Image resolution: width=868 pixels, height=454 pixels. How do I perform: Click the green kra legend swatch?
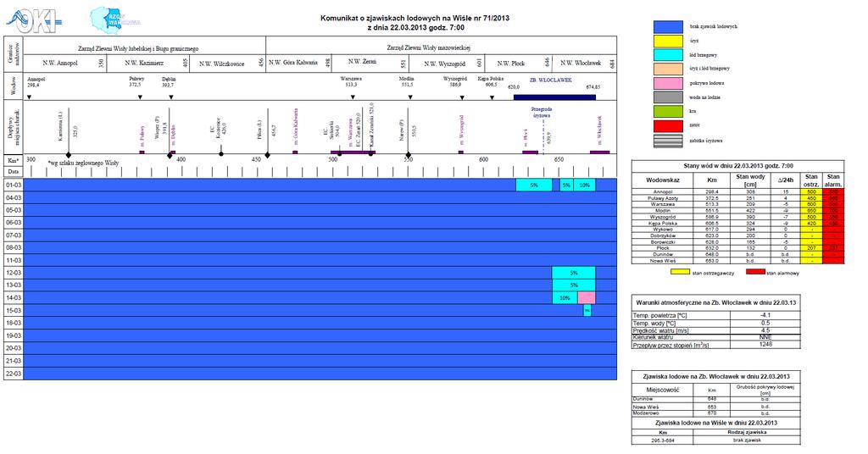pos(668,112)
